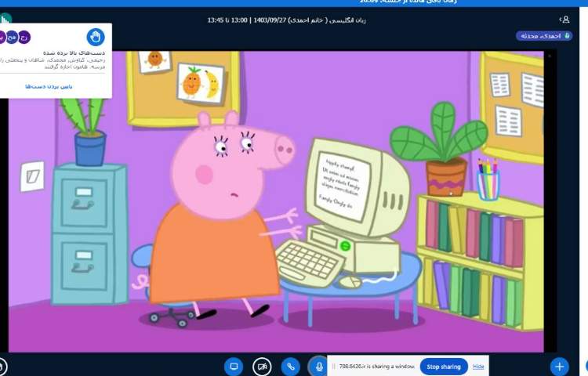588x376 pixels.
Task: Mute the microphone
Action: (x=318, y=366)
